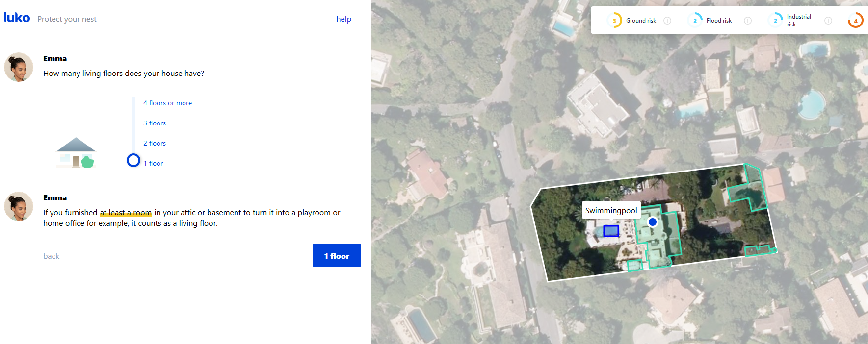Open Flood risk info icon

click(748, 21)
